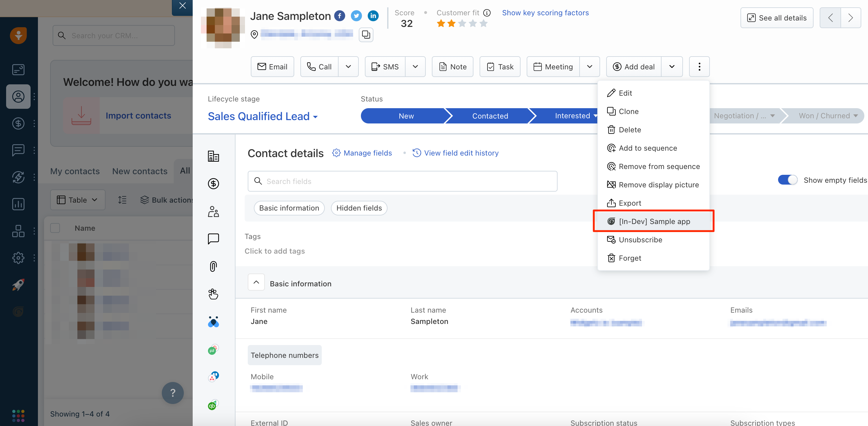Toggle LinkedIn social link
The height and width of the screenshot is (426, 868).
click(373, 16)
